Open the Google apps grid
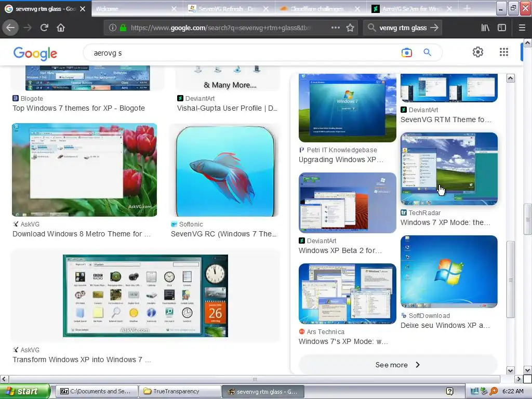Viewport: 532px width, 399px height. tap(504, 52)
